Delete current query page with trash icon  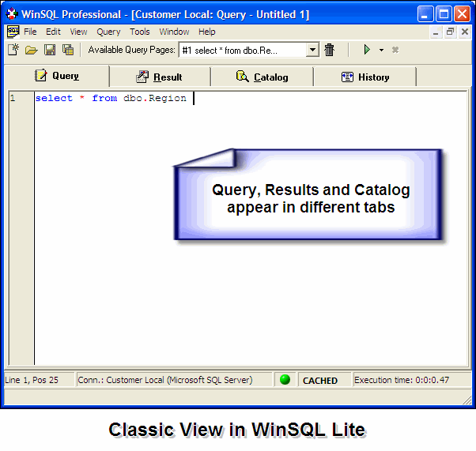[x=329, y=50]
